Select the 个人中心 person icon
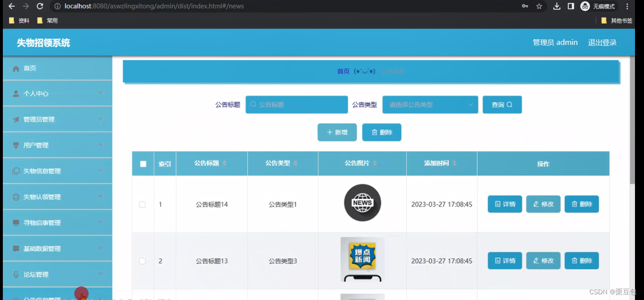This screenshot has height=300, width=644. (x=16, y=93)
